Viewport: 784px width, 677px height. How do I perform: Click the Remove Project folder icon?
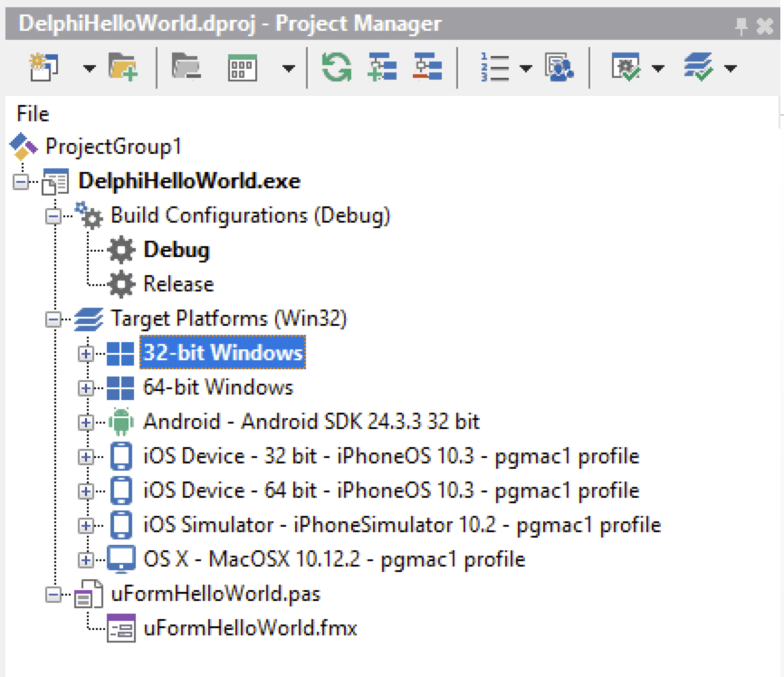point(186,67)
